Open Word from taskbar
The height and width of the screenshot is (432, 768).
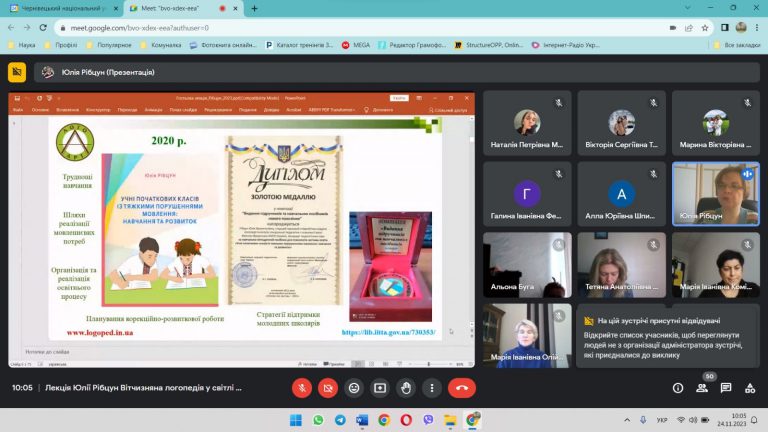362,420
